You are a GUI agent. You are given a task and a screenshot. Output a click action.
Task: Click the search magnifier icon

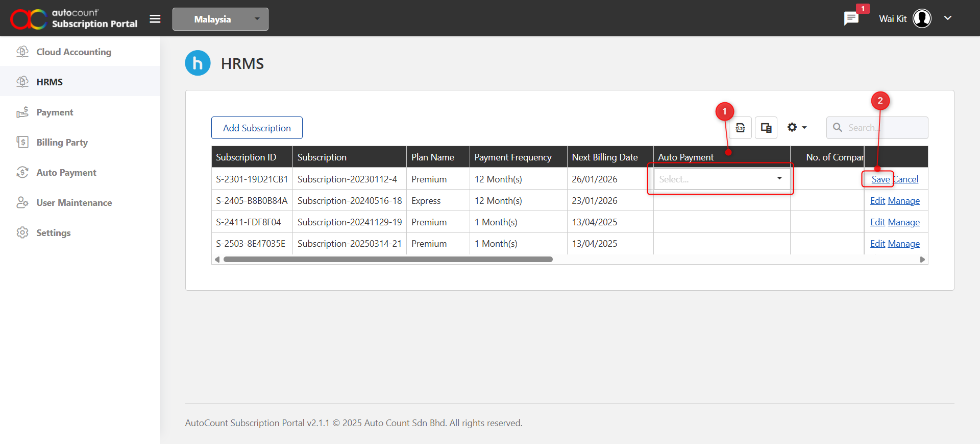point(838,127)
